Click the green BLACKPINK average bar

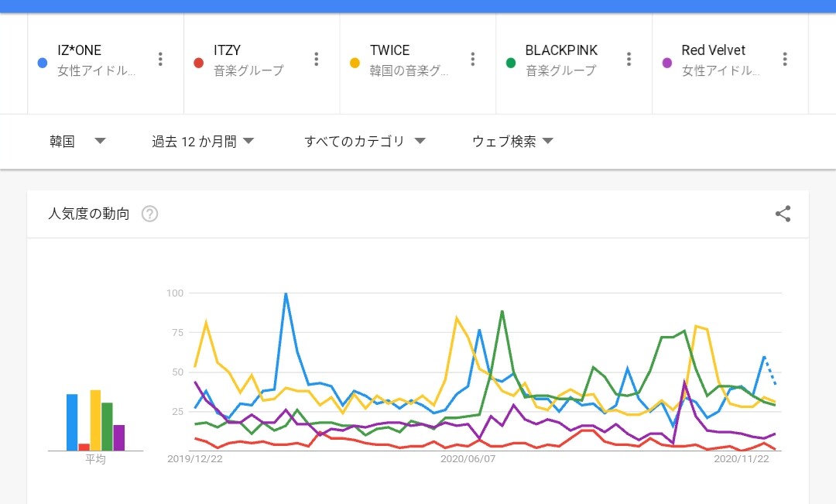coord(108,427)
